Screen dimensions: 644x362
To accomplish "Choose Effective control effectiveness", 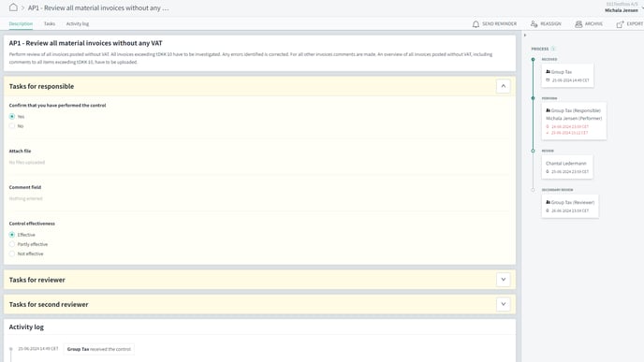I will pyautogui.click(x=12, y=235).
